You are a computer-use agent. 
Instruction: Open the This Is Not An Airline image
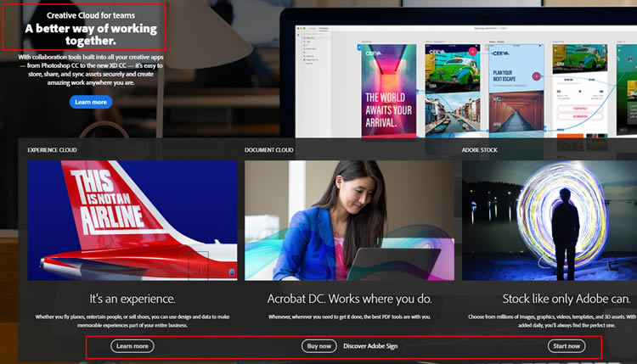(x=132, y=221)
